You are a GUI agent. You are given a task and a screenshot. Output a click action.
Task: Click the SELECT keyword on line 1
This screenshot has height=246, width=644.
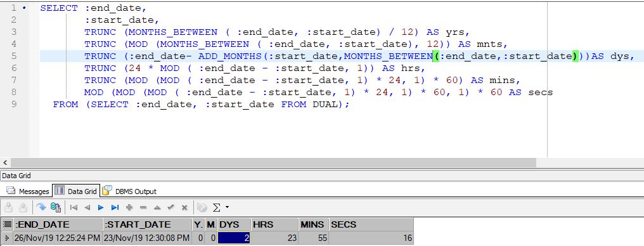tap(59, 8)
